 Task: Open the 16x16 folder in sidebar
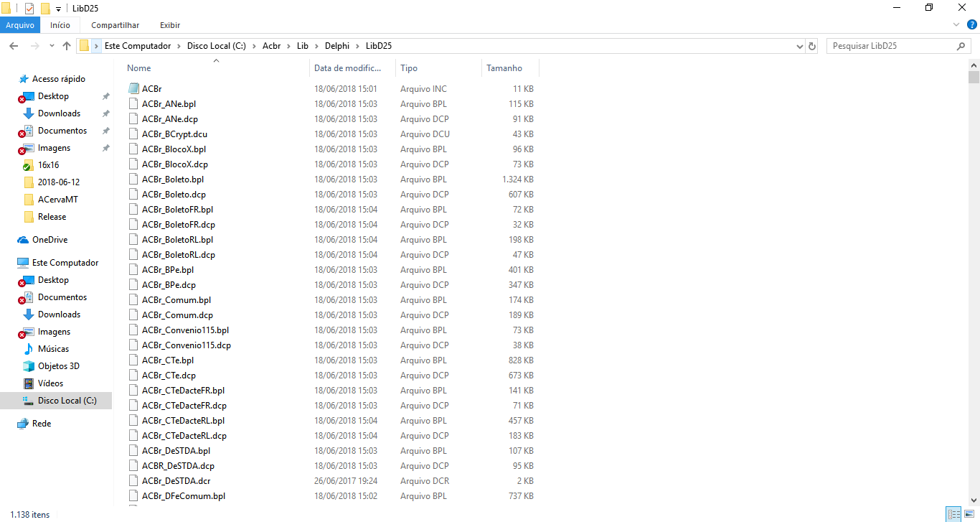(48, 165)
